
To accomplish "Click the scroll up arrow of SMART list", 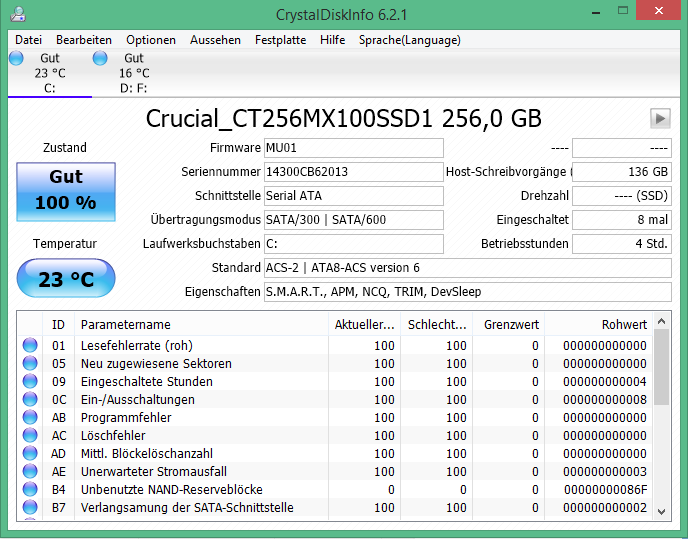I will pyautogui.click(x=662, y=321).
